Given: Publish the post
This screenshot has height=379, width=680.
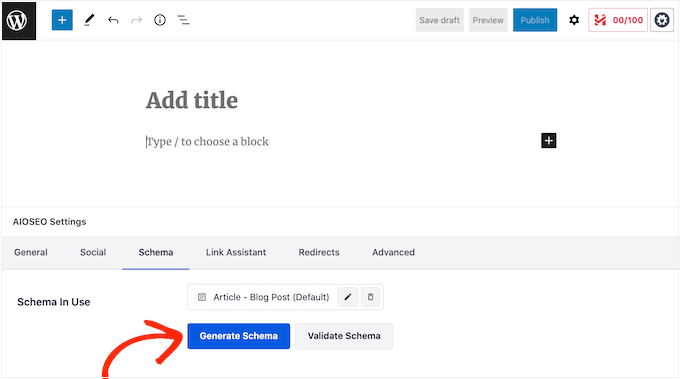Looking at the screenshot, I should click(x=535, y=20).
